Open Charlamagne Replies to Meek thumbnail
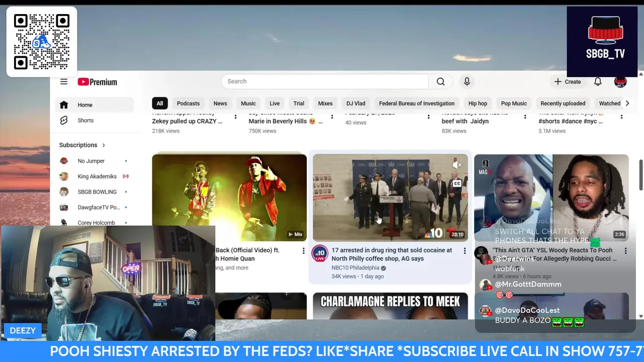Screen dimensions: 644x362 point(390,306)
